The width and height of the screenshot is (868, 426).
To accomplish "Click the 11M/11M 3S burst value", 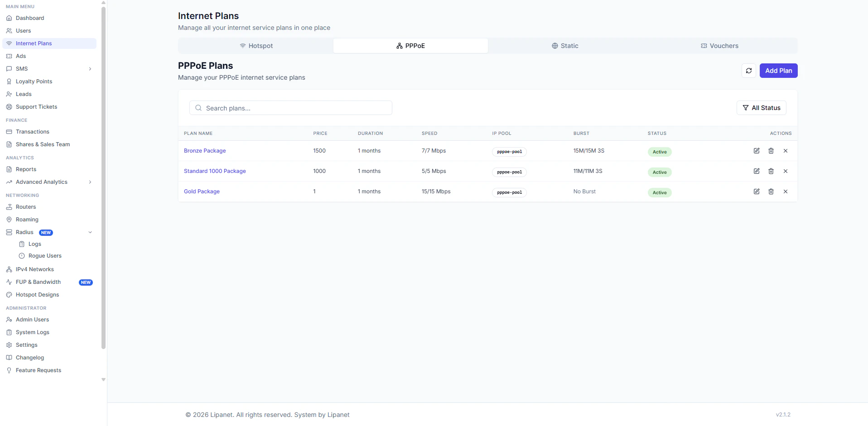I will 588,171.
